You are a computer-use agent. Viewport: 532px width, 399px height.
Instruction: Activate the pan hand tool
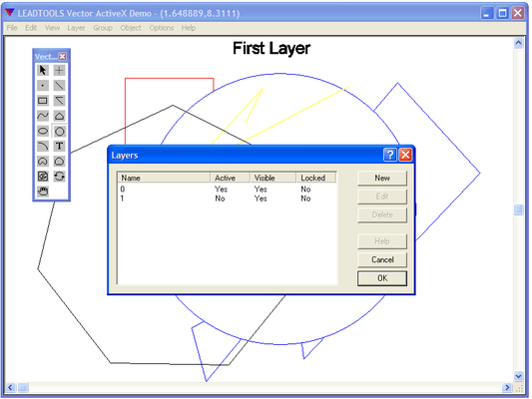43,192
